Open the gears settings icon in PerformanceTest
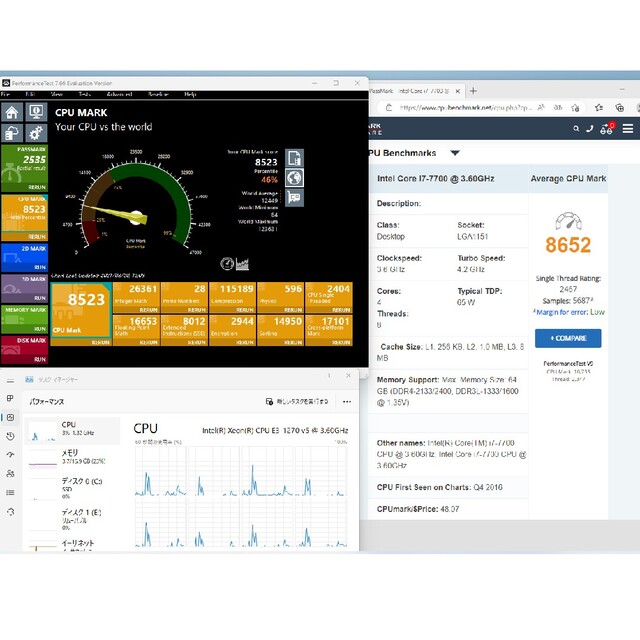Image resolution: width=640 pixels, height=640 pixels. pyautogui.click(x=36, y=133)
